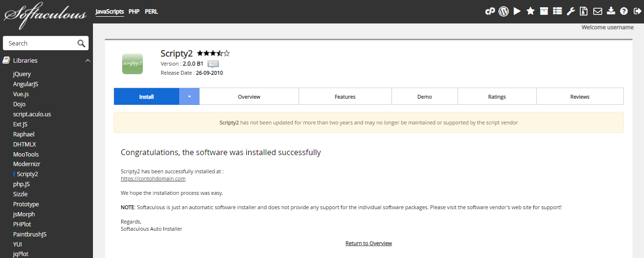Switch to the Demo tab

pos(425,96)
